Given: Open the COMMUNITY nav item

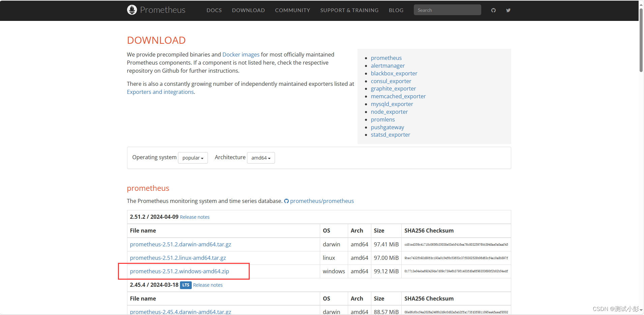Looking at the screenshot, I should [x=293, y=10].
